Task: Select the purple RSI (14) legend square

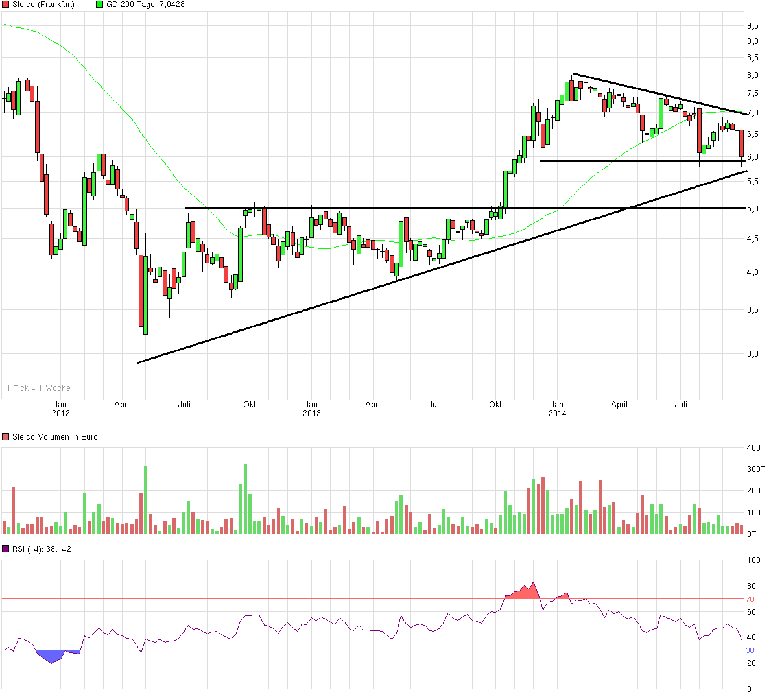Action: pyautogui.click(x=5, y=548)
